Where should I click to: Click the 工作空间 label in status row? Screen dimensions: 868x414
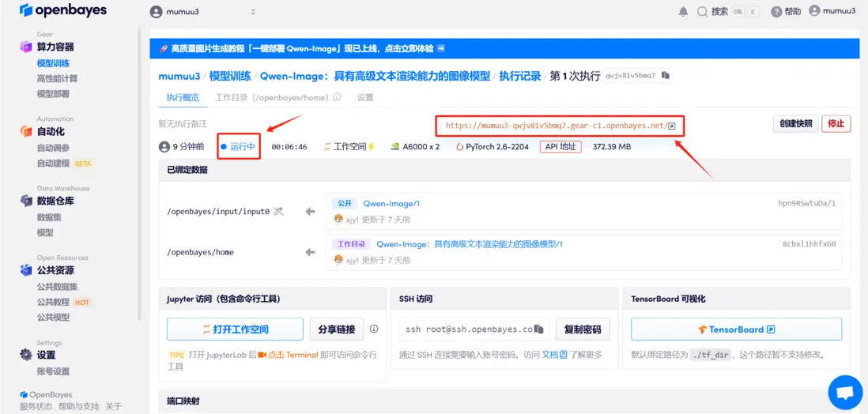[350, 147]
